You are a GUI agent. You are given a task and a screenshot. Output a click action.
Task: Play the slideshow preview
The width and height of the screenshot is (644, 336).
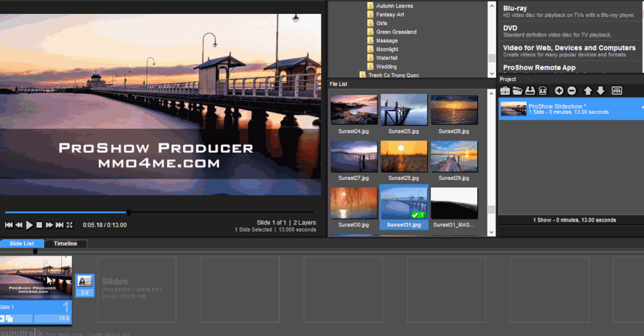(29, 225)
